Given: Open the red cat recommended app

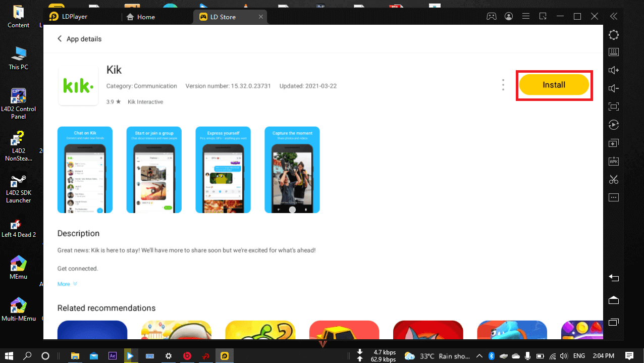Looking at the screenshot, I should pyautogui.click(x=428, y=330).
